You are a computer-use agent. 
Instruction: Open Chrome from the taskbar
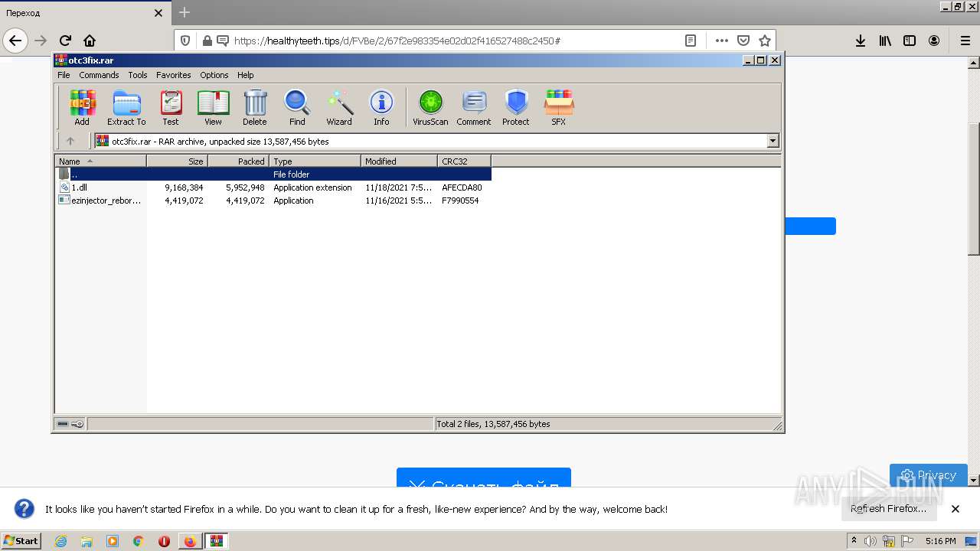(138, 541)
